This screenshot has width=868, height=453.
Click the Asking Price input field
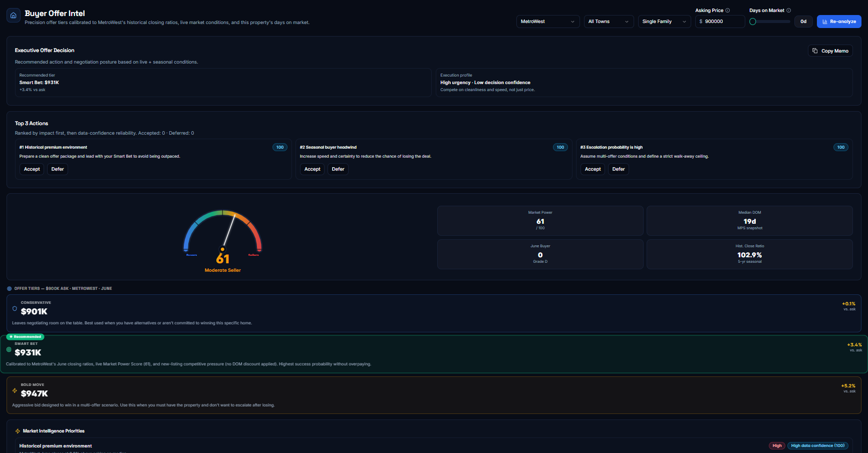click(x=720, y=22)
